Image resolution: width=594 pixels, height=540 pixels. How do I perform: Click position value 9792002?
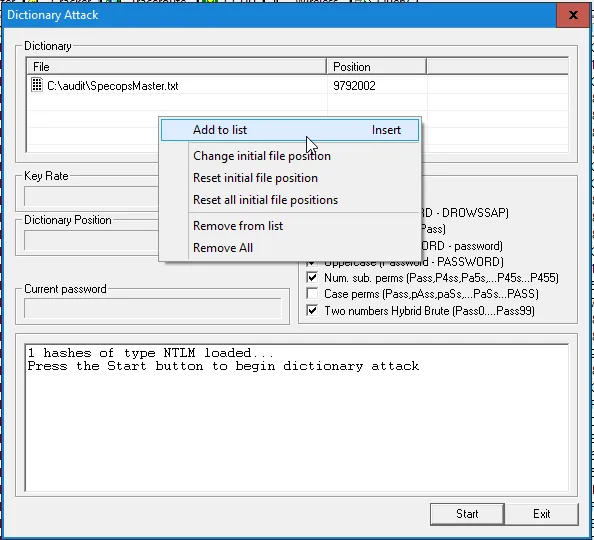[x=354, y=86]
